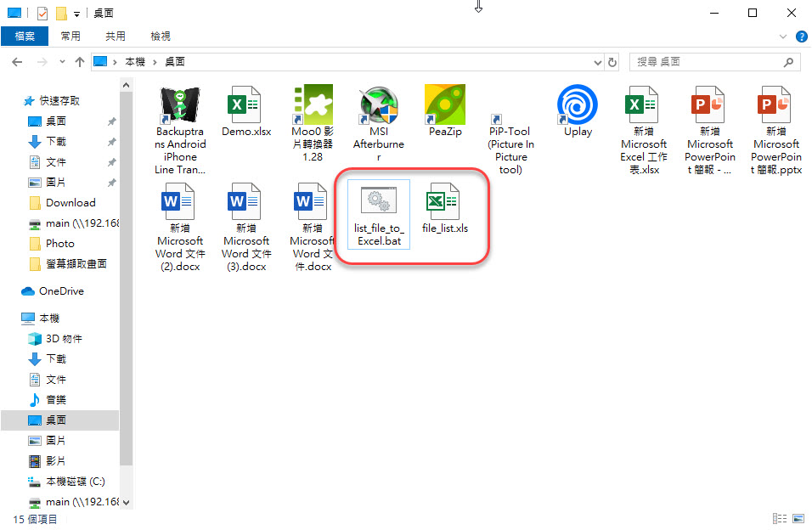Go up one folder level
This screenshot has width=812, height=530.
point(79,62)
